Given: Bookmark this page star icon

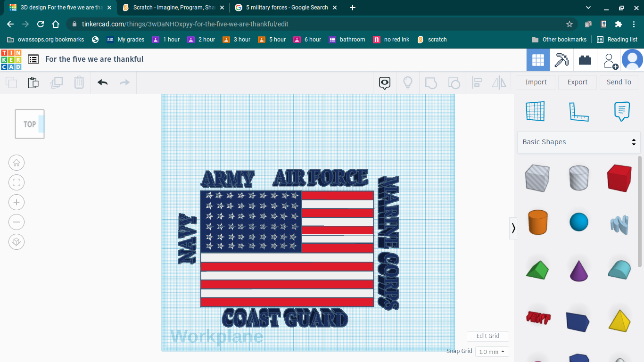Looking at the screenshot, I should (570, 24).
